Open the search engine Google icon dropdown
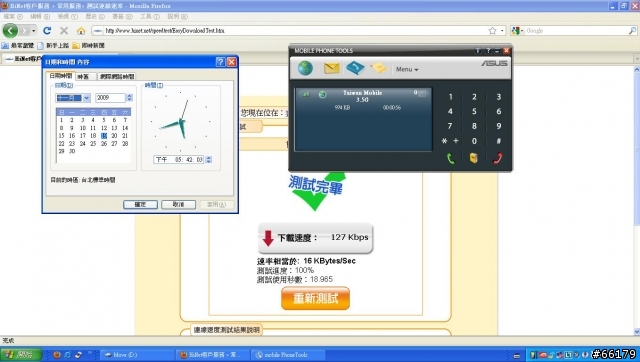 click(517, 31)
